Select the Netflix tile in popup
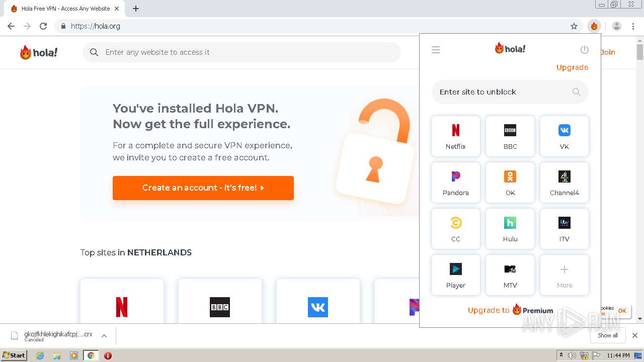 point(456,136)
